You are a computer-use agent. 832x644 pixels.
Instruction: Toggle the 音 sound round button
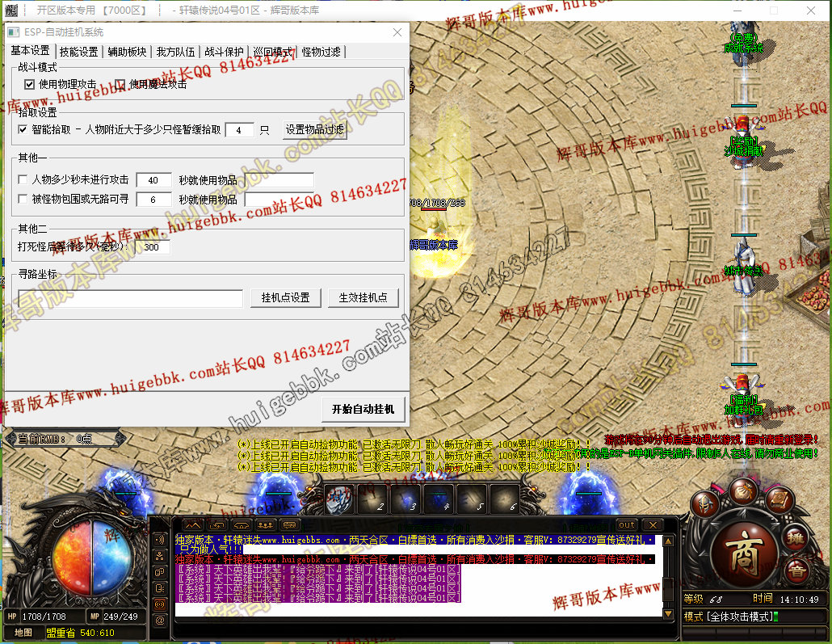(x=796, y=570)
